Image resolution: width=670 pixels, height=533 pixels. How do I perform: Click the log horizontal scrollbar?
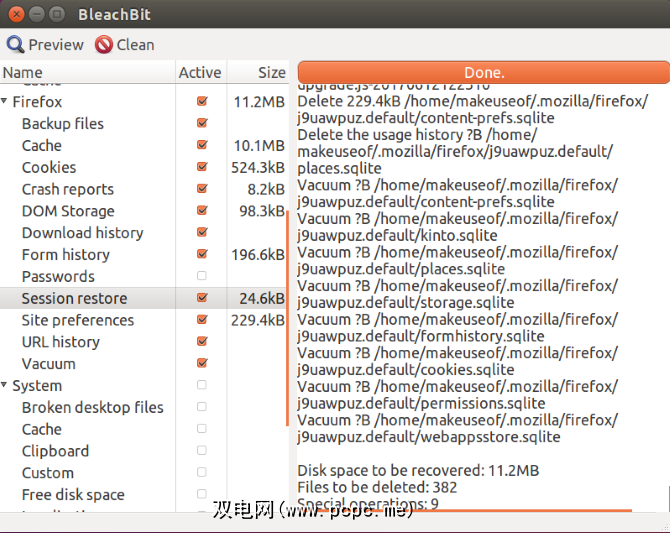[x=466, y=510]
